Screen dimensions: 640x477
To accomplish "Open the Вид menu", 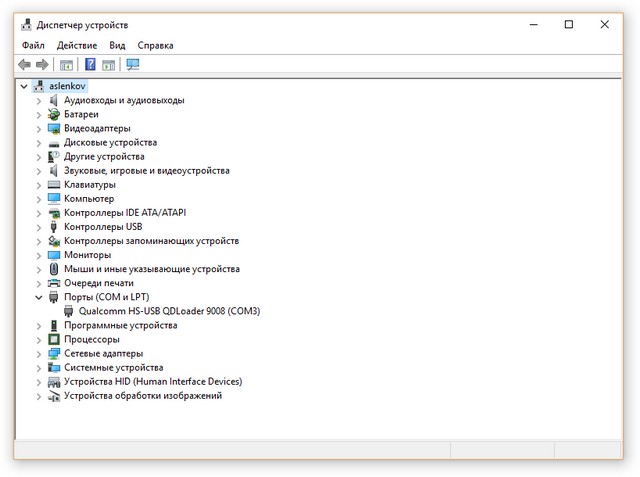I will (x=117, y=45).
